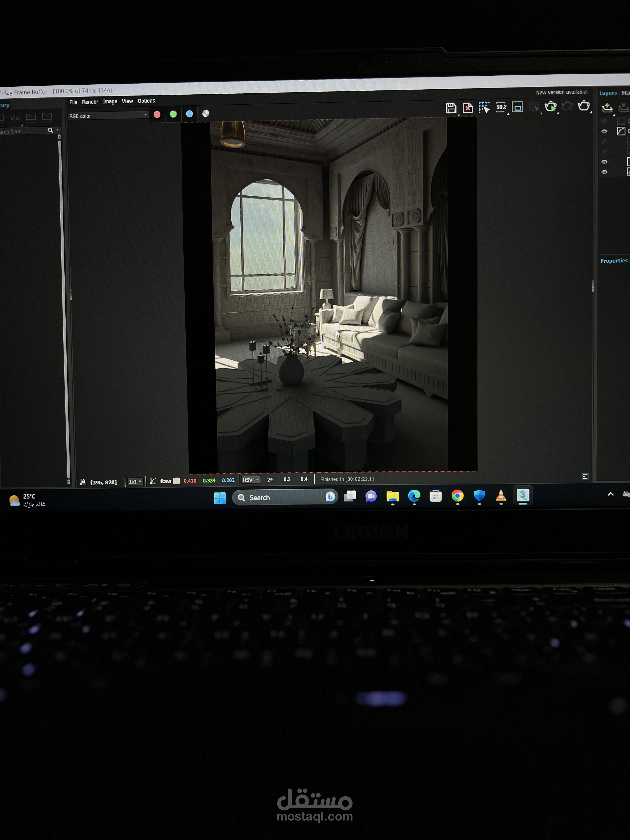The height and width of the screenshot is (840, 630).
Task: Toggle the green channel circle
Action: 173,114
